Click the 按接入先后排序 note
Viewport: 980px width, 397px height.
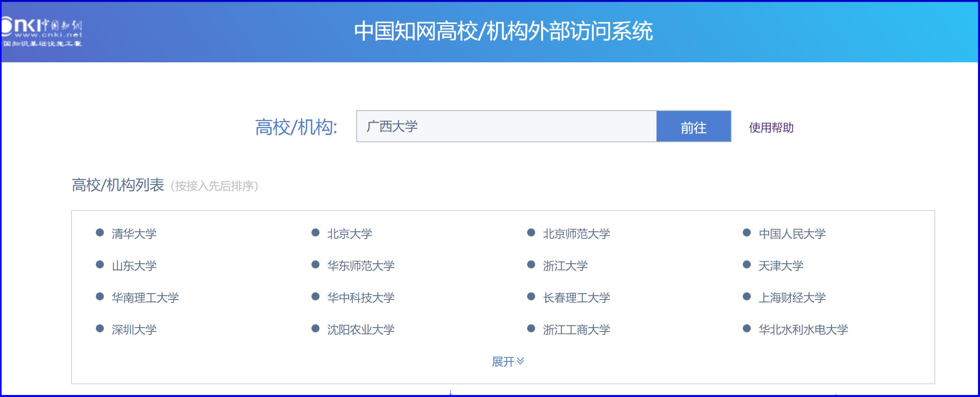pos(214,186)
